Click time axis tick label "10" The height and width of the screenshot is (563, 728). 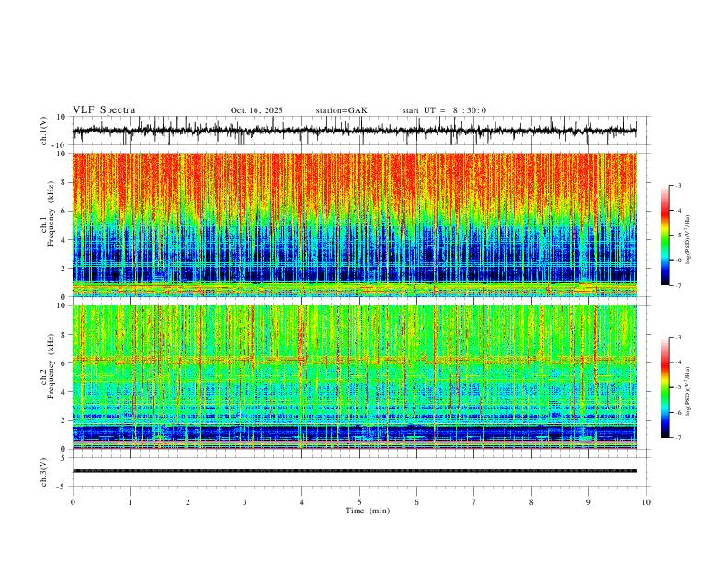coord(646,502)
